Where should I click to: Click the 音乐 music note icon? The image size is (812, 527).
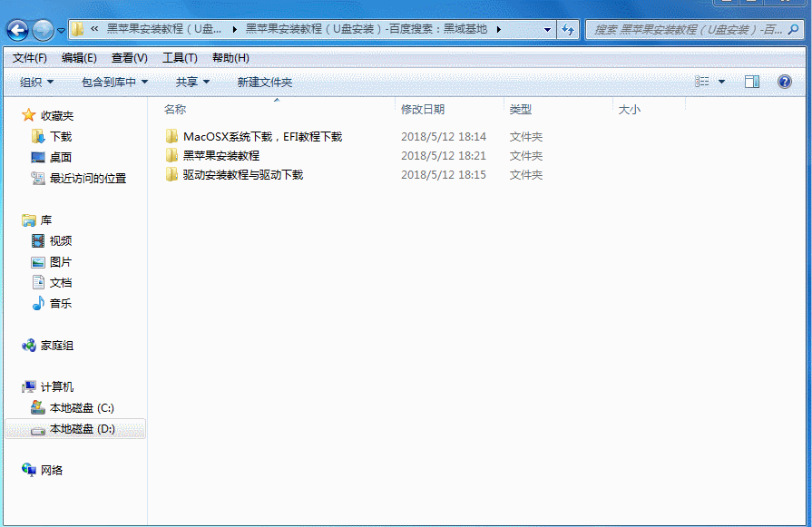(x=38, y=303)
